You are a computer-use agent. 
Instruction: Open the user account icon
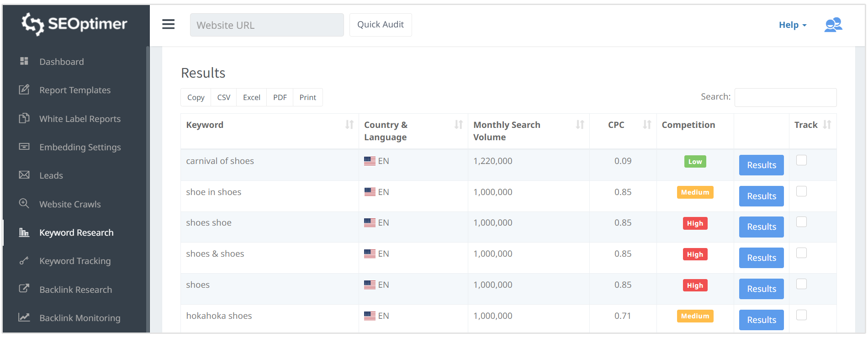coord(833,25)
